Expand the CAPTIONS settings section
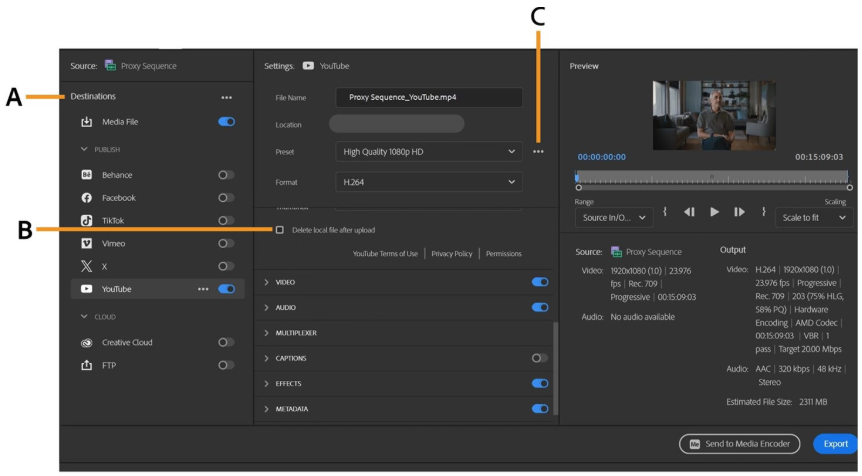 [267, 358]
